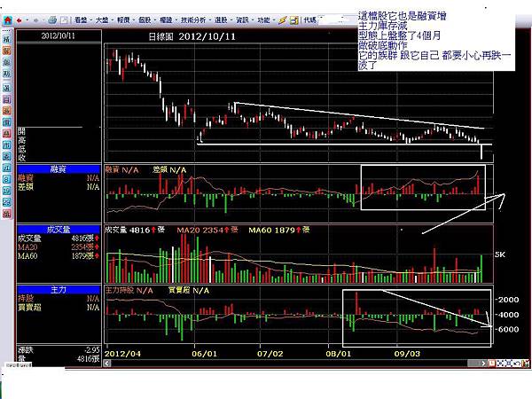Open the 個股 menu
The height and width of the screenshot is (399, 532).
pyautogui.click(x=145, y=20)
